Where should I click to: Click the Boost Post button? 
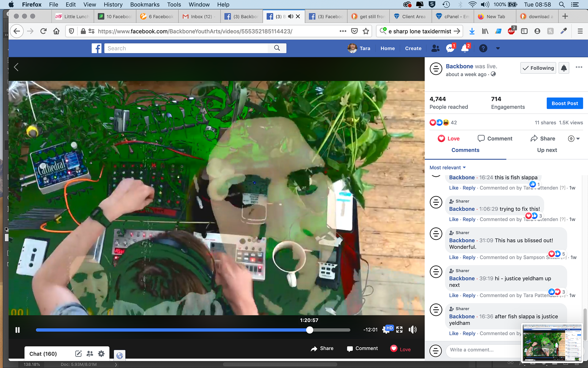564,103
